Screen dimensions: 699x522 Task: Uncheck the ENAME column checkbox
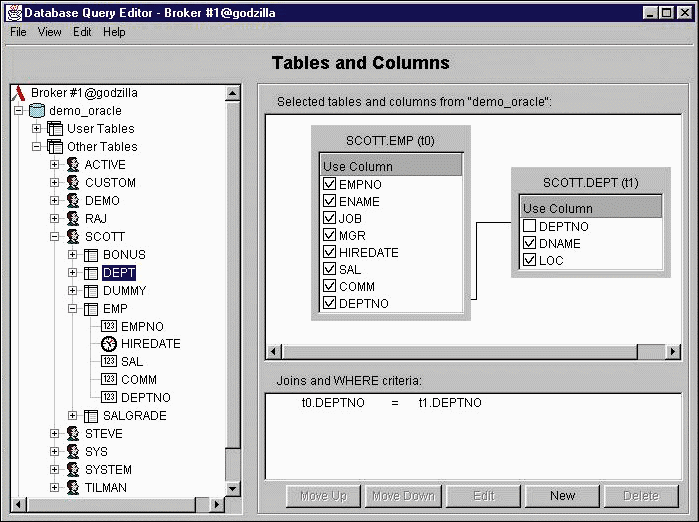329,202
